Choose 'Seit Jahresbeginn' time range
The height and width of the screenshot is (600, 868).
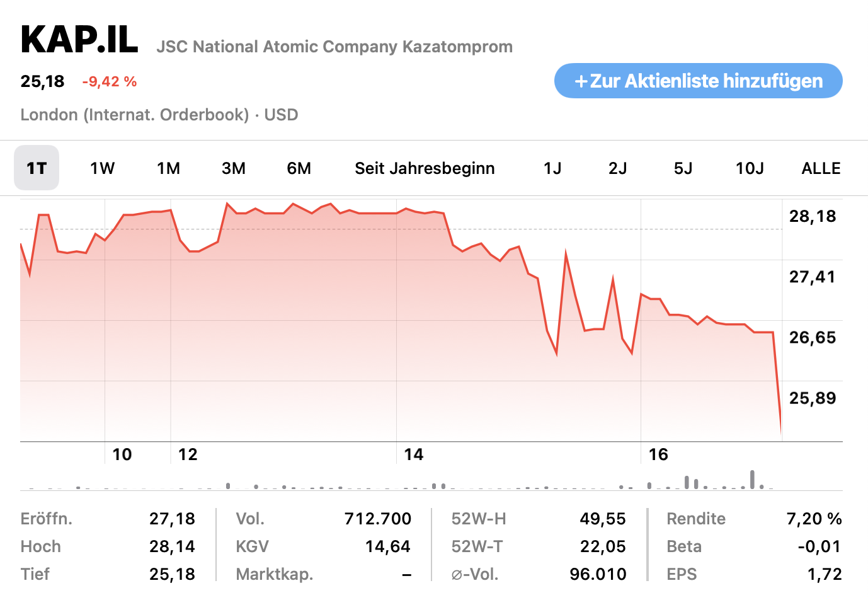click(x=425, y=168)
